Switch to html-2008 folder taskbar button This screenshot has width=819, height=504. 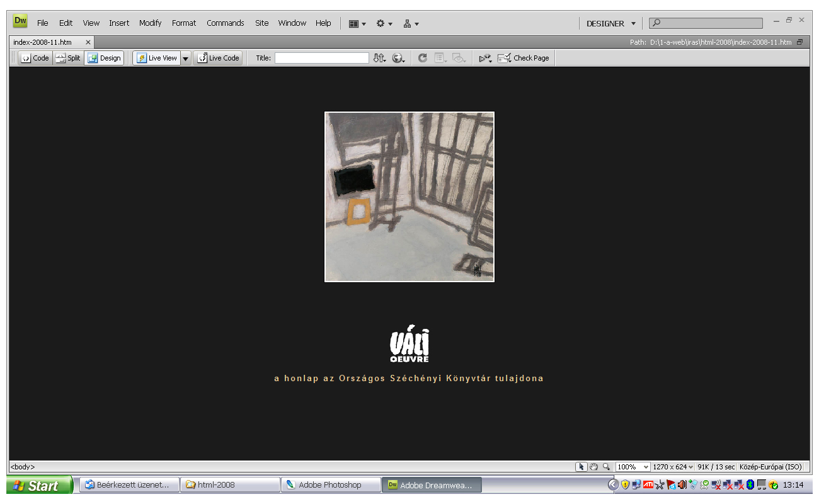pos(230,485)
